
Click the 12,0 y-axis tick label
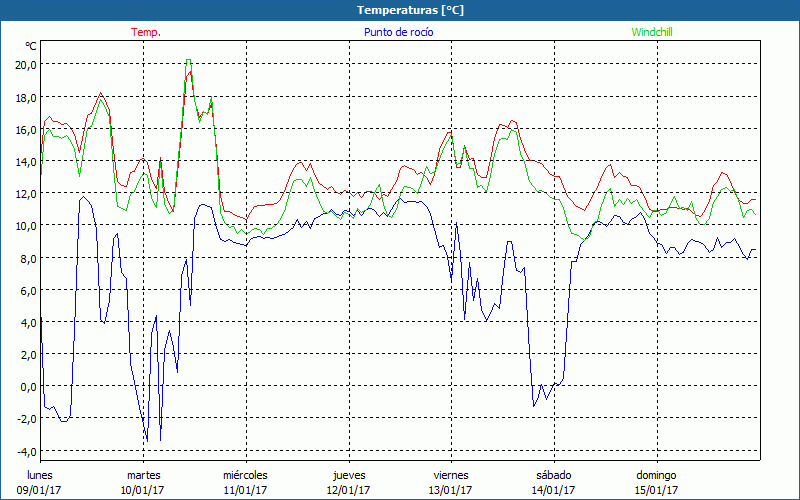(x=26, y=193)
